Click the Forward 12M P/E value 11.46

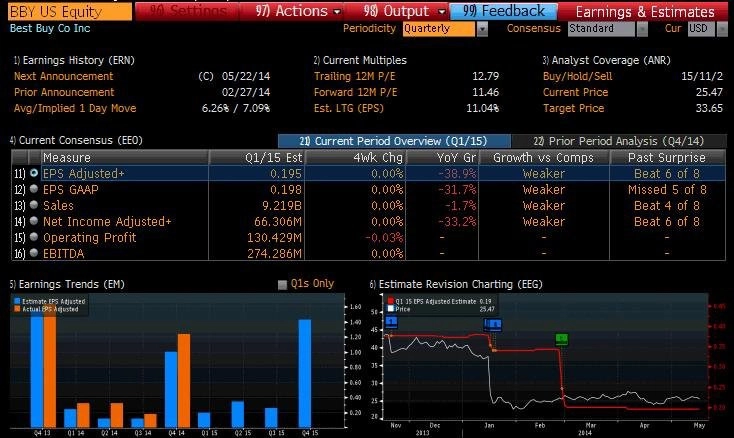tap(485, 92)
